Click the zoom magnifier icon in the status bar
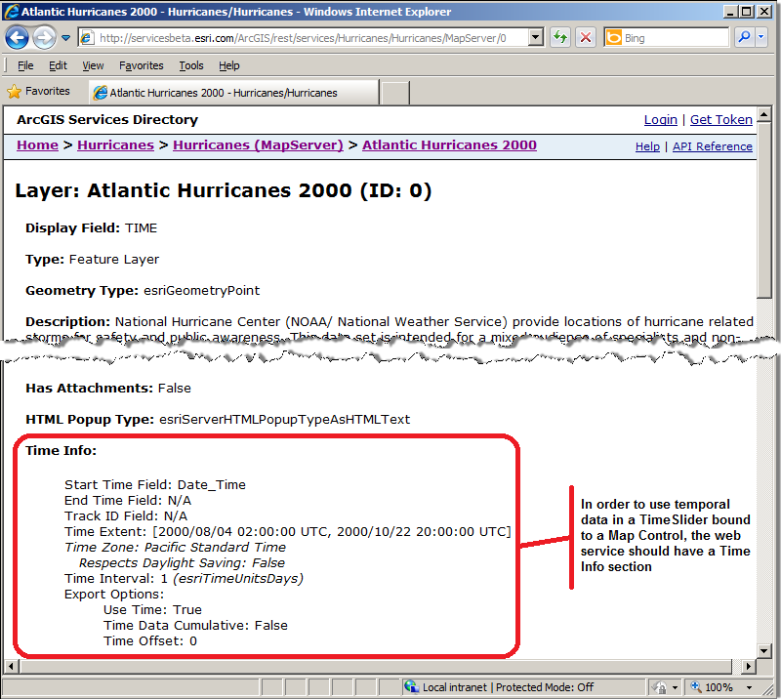The height and width of the screenshot is (700, 781). (693, 686)
